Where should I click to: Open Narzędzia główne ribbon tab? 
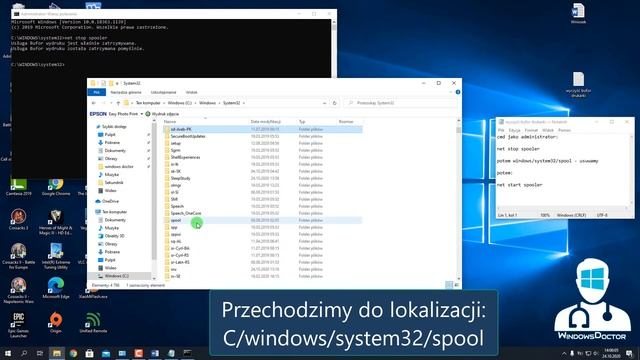[126, 93]
